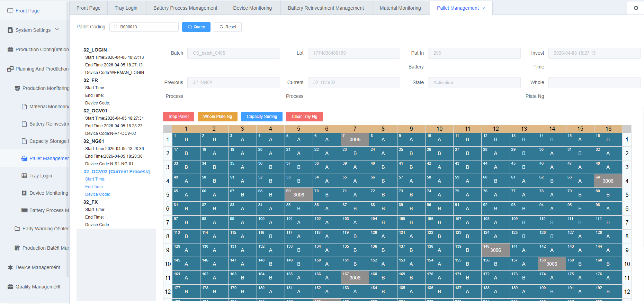Select the 32_FX process heading
This screenshot has height=304, width=644.
click(91, 202)
